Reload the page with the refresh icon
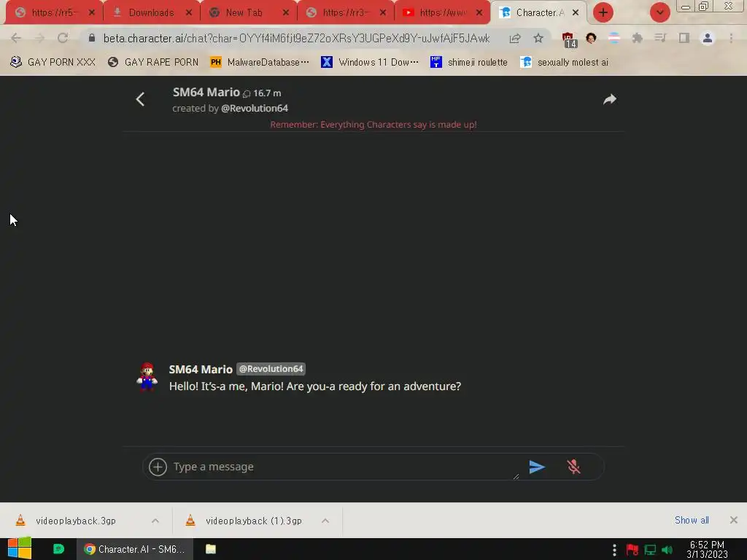This screenshot has width=747, height=560. coord(63,38)
